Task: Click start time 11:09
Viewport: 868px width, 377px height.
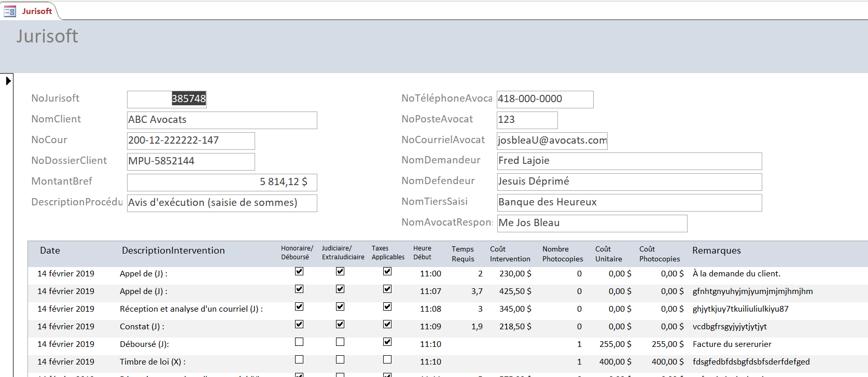Action: (x=430, y=327)
